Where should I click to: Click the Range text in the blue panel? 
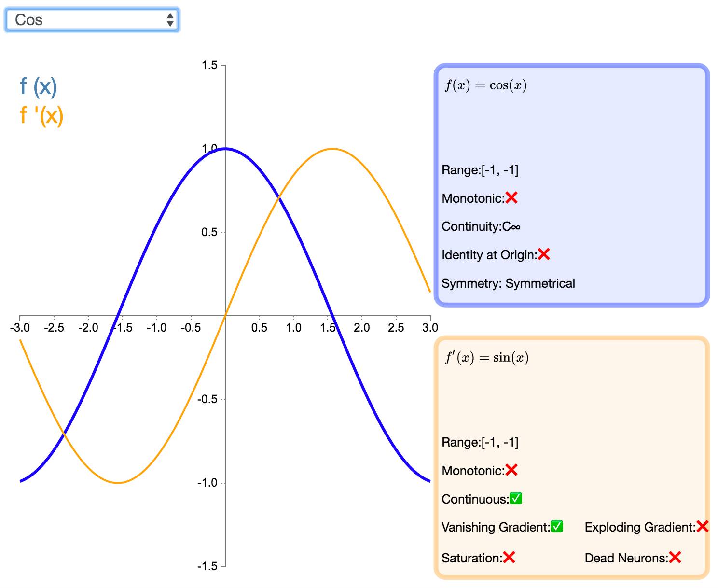click(480, 170)
